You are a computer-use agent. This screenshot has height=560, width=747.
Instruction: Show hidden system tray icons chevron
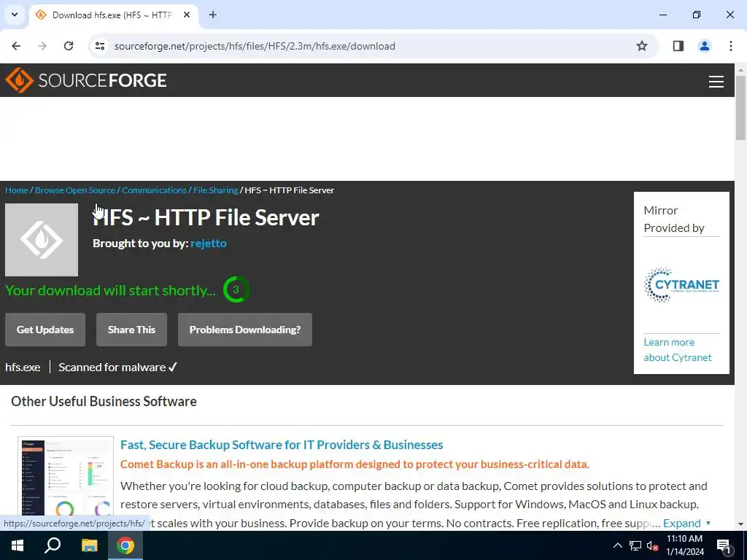(x=617, y=545)
